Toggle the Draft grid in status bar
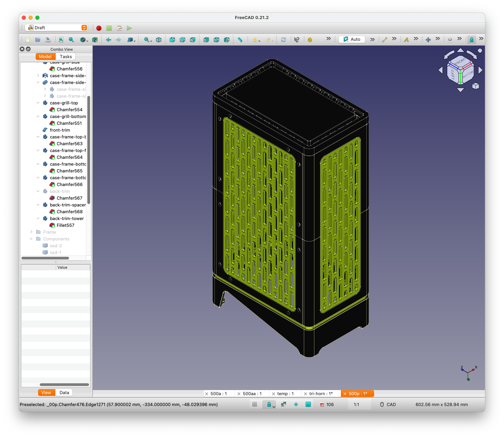This screenshot has height=437, width=504. [x=255, y=404]
